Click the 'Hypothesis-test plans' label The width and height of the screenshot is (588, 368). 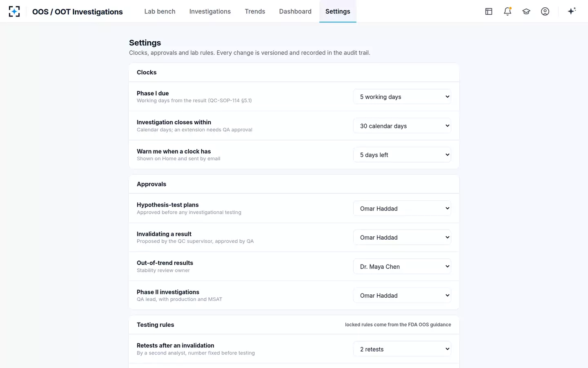coord(168,205)
